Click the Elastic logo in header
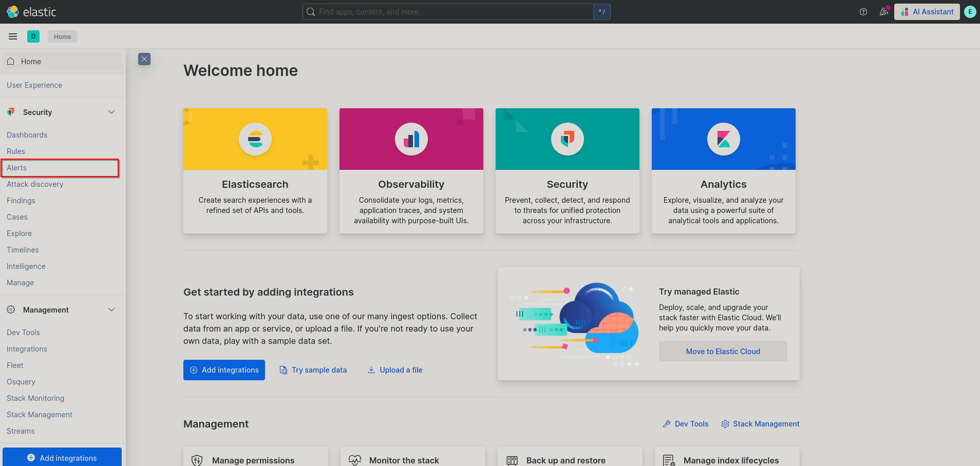The height and width of the screenshot is (466, 980). point(31,12)
